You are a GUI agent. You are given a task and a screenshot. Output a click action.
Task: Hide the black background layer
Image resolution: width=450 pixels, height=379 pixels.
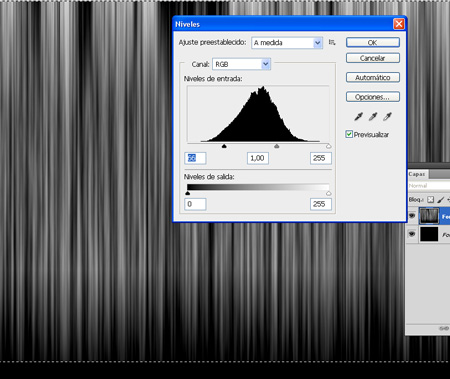412,234
